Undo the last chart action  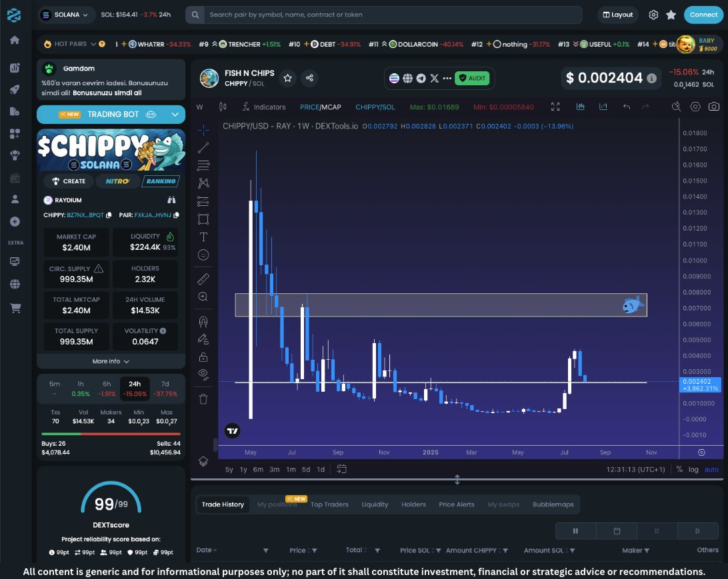click(x=627, y=107)
